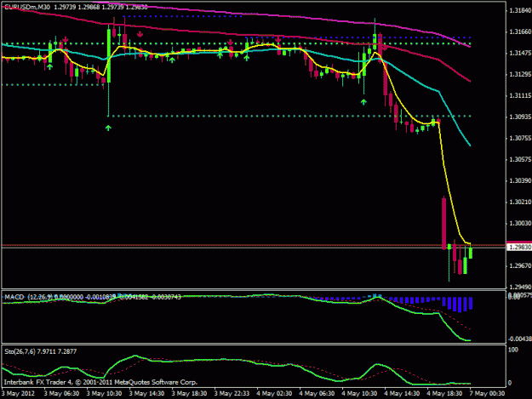Click the 100 level on Stochastic scale
The image size is (532, 399).
(513, 350)
